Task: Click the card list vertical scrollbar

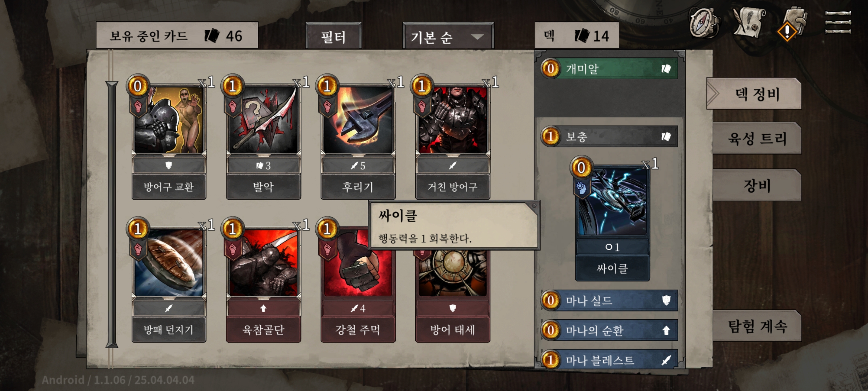Action: [112, 214]
